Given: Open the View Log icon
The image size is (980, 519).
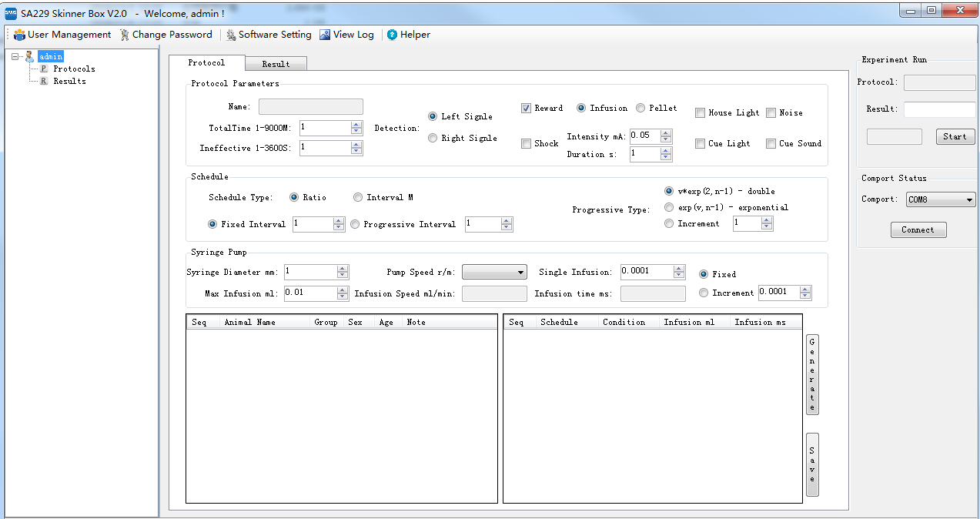Looking at the screenshot, I should 325,35.
